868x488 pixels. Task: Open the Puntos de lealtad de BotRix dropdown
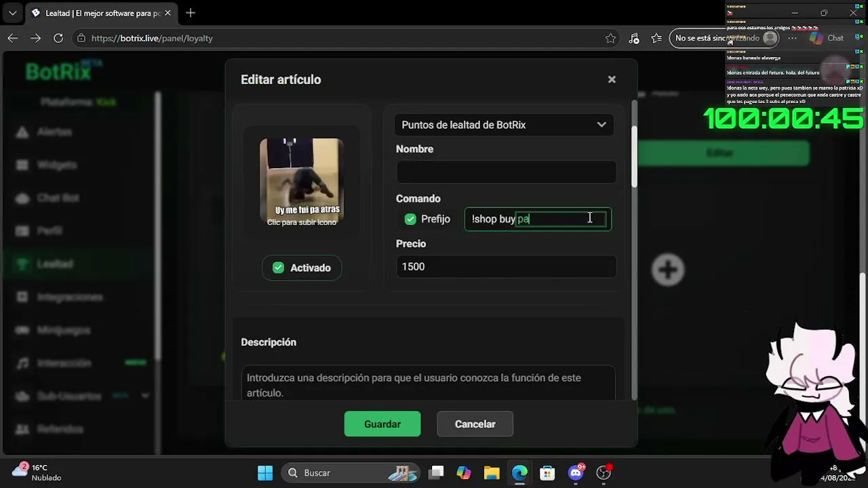(505, 125)
